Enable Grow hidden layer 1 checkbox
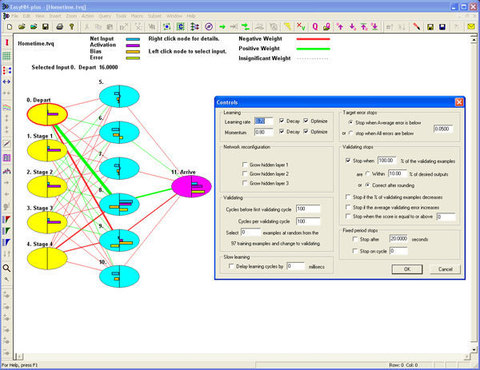Image resolution: width=480 pixels, height=370 pixels. pos(245,165)
